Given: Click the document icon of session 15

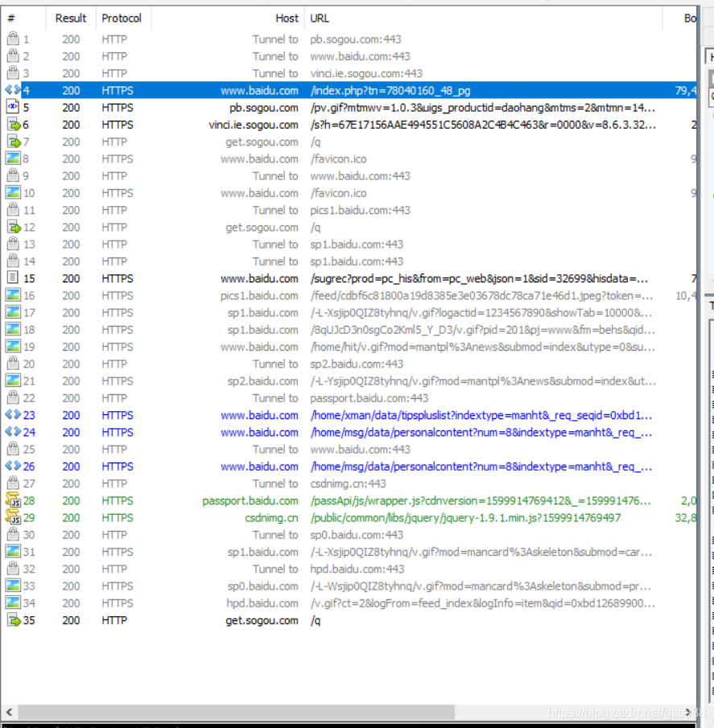Looking at the screenshot, I should coord(13,278).
